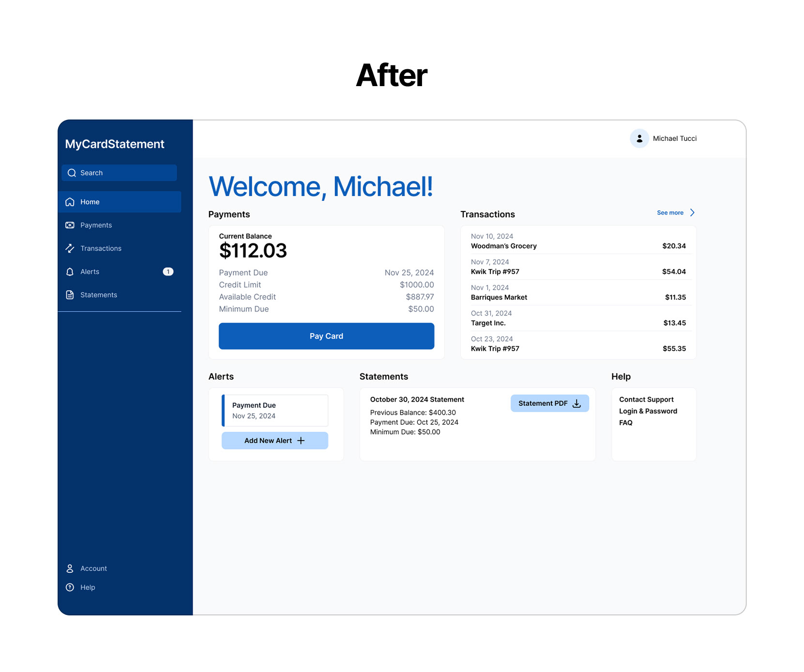Click the user avatar icon beside Michael Tucci
The height and width of the screenshot is (672, 804).
coord(639,138)
